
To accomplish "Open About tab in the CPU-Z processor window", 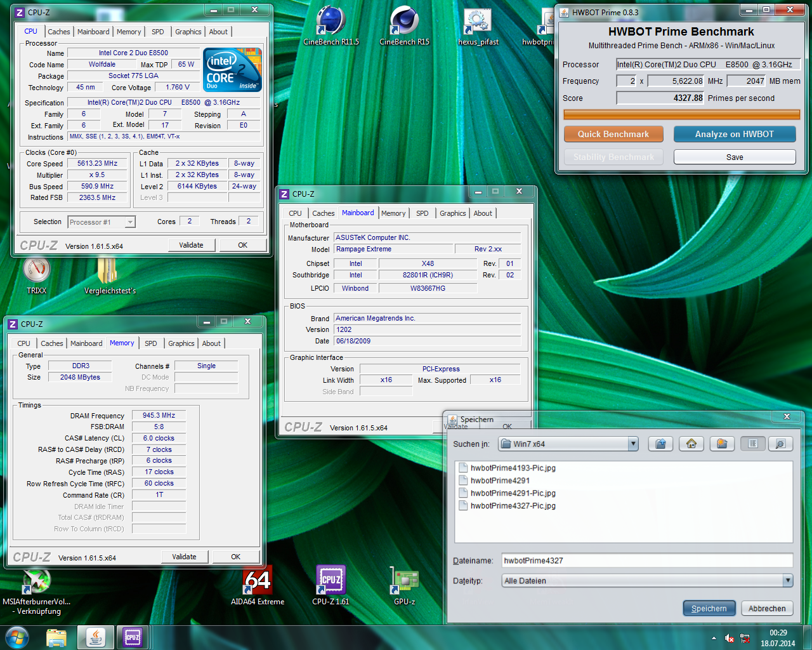I will [x=218, y=32].
